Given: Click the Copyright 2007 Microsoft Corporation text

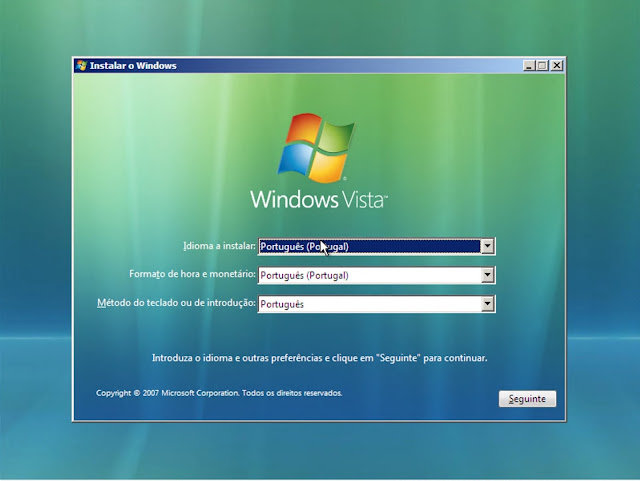Looking at the screenshot, I should [219, 393].
